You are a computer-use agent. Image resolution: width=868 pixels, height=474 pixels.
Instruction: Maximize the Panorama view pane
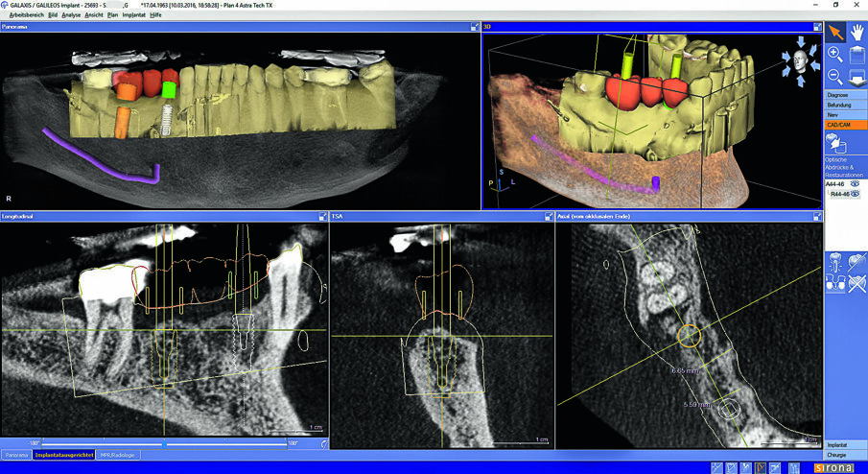pyautogui.click(x=475, y=27)
